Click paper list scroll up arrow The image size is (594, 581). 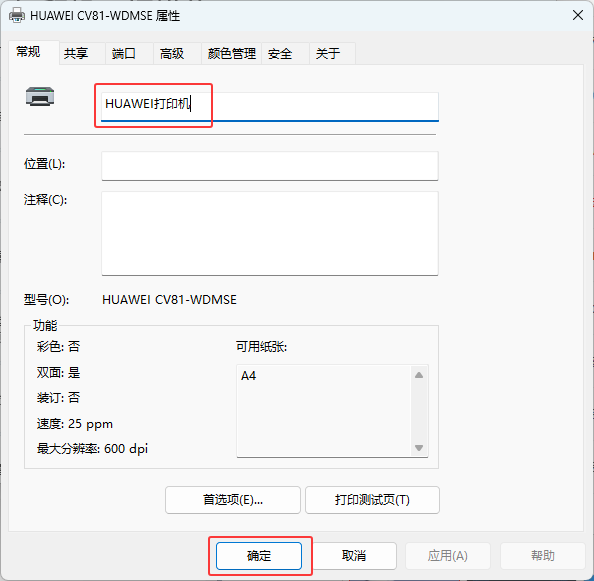click(419, 375)
